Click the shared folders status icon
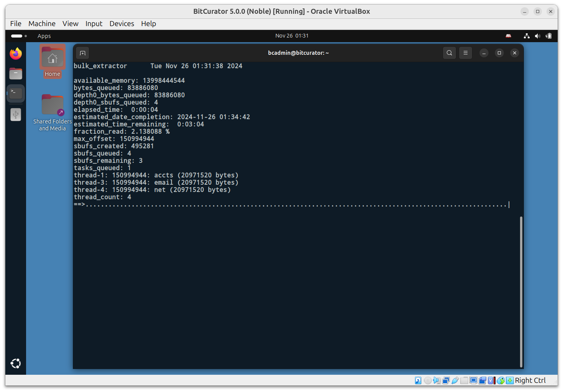This screenshot has width=563, height=392. point(464,381)
